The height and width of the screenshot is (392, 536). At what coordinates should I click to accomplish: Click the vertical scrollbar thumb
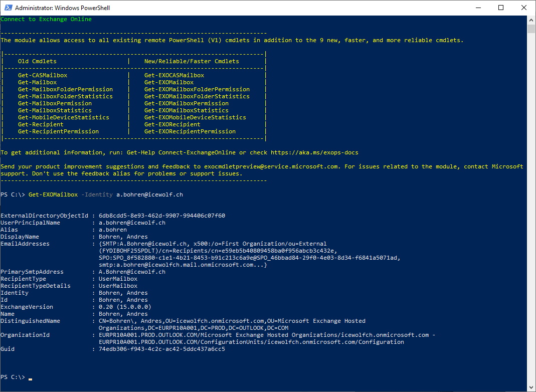[x=531, y=29]
